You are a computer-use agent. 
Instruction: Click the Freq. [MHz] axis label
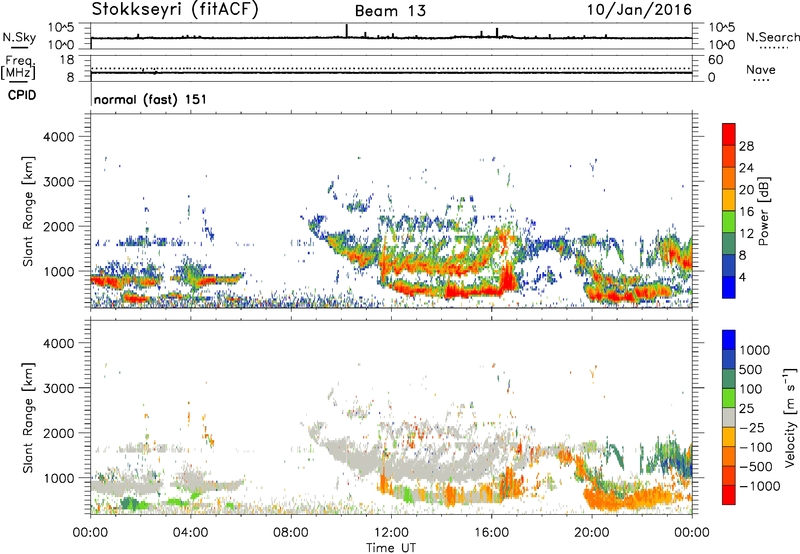coord(18,67)
